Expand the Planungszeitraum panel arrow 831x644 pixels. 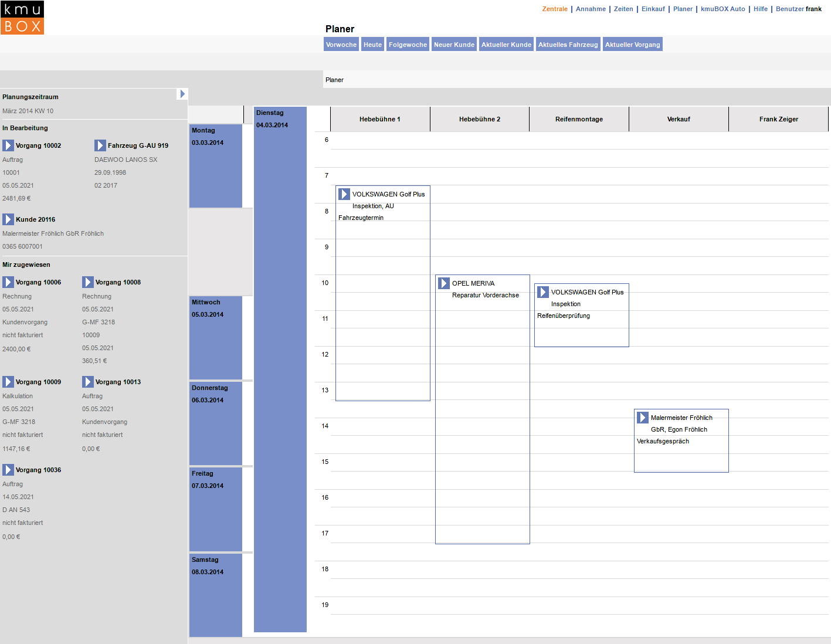coord(182,94)
